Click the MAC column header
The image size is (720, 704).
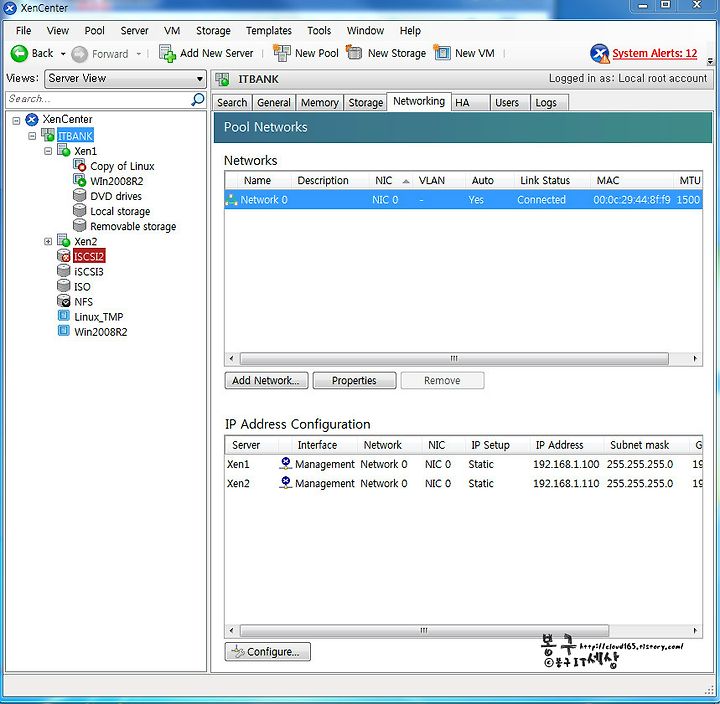click(x=631, y=180)
